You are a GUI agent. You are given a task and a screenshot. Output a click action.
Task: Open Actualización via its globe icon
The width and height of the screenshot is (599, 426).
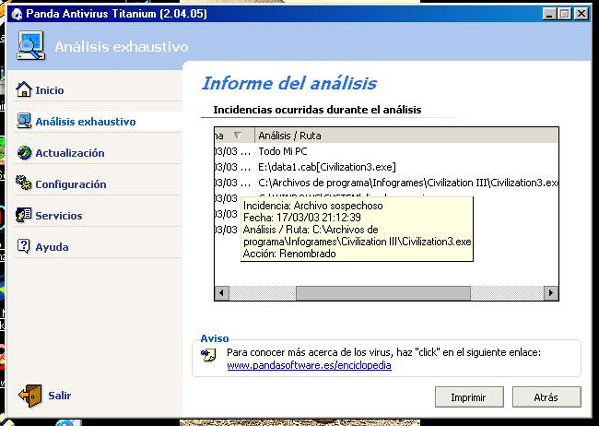point(24,153)
